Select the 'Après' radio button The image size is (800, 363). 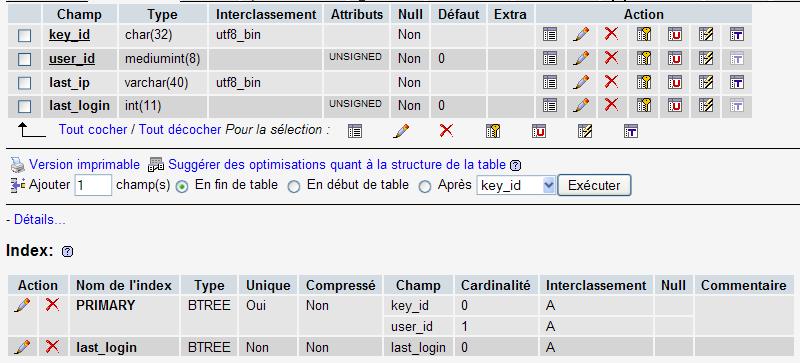425,186
